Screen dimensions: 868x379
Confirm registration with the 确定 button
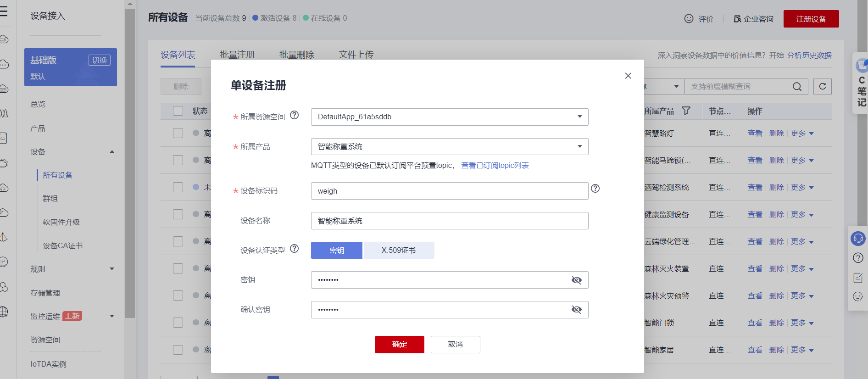[400, 345]
